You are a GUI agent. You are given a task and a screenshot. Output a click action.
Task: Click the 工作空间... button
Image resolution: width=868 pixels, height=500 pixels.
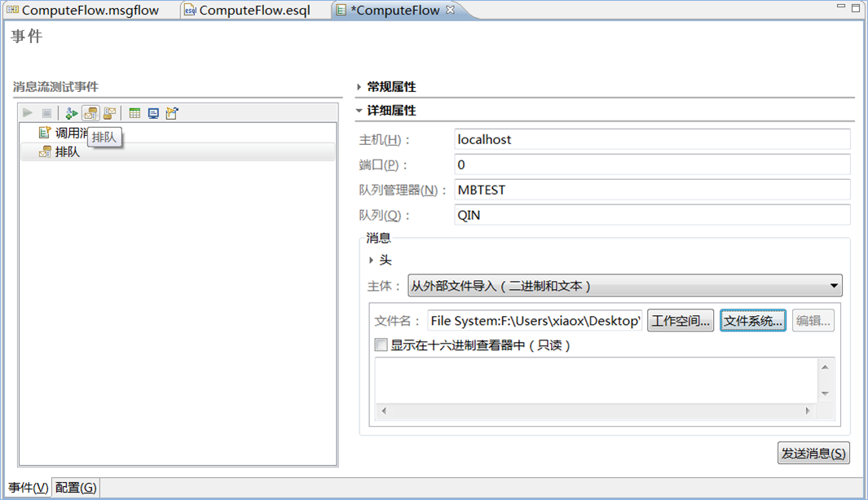[x=681, y=321]
